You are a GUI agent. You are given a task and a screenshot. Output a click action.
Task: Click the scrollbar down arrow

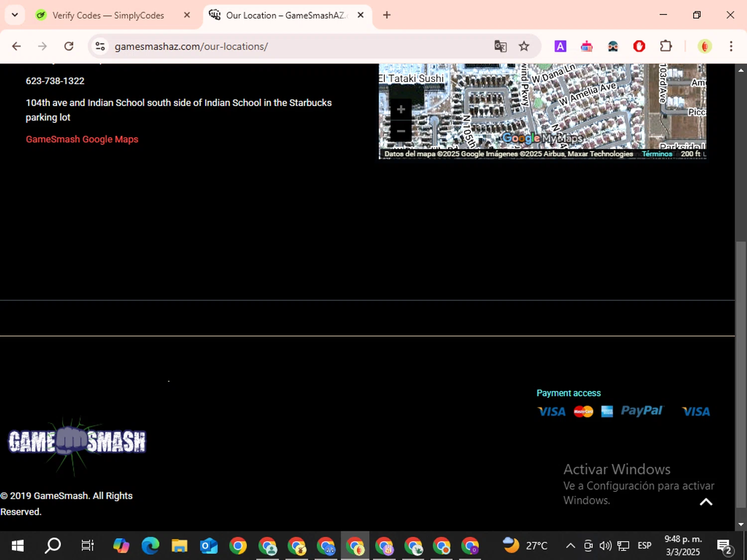coord(741,525)
